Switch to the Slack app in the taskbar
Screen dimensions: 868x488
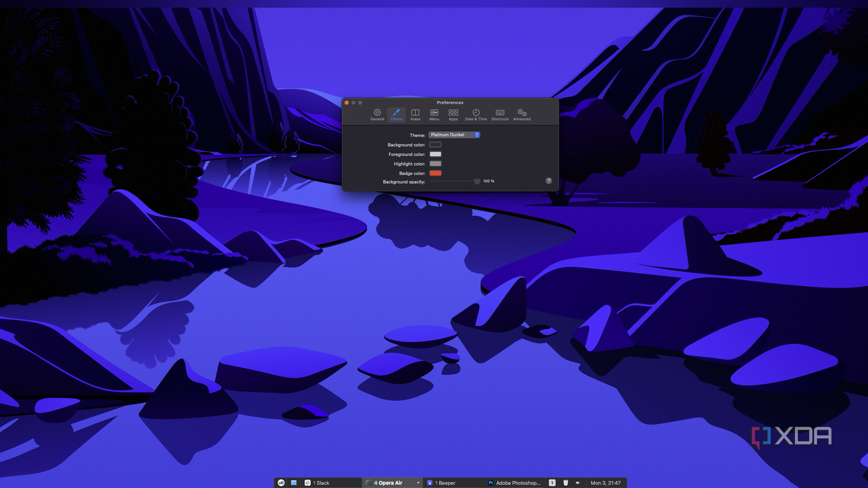coord(332,483)
